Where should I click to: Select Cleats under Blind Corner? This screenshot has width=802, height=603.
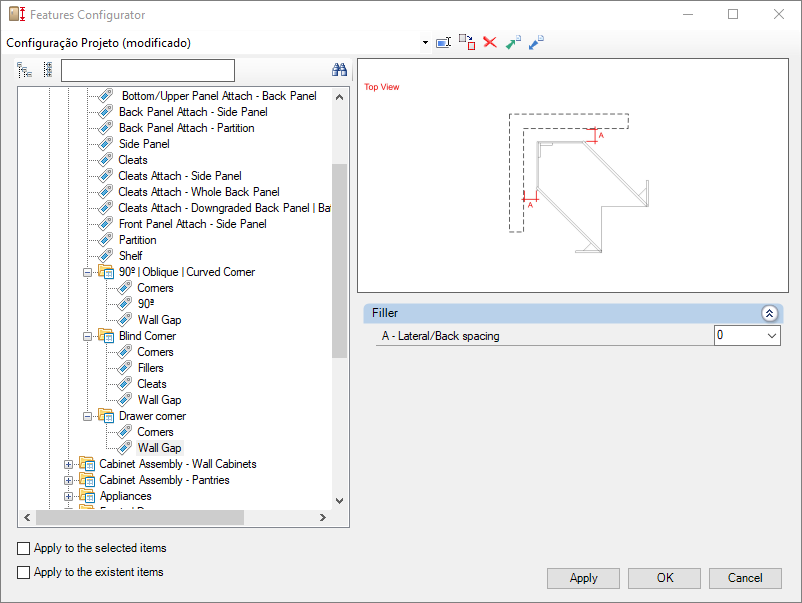pos(151,384)
